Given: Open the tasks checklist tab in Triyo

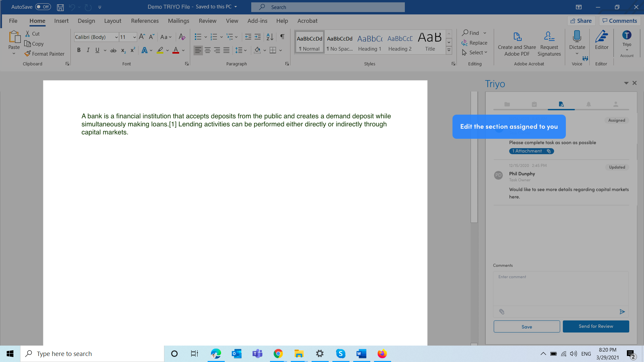Looking at the screenshot, I should pyautogui.click(x=534, y=104).
